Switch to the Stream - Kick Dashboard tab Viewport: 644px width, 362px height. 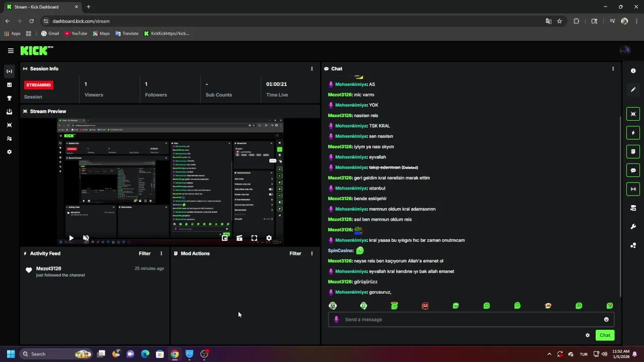tap(43, 7)
